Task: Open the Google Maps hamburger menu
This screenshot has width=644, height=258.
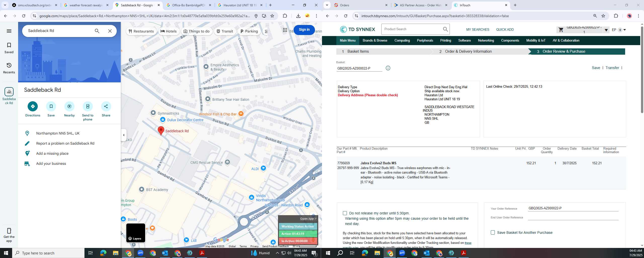Action: point(9,31)
